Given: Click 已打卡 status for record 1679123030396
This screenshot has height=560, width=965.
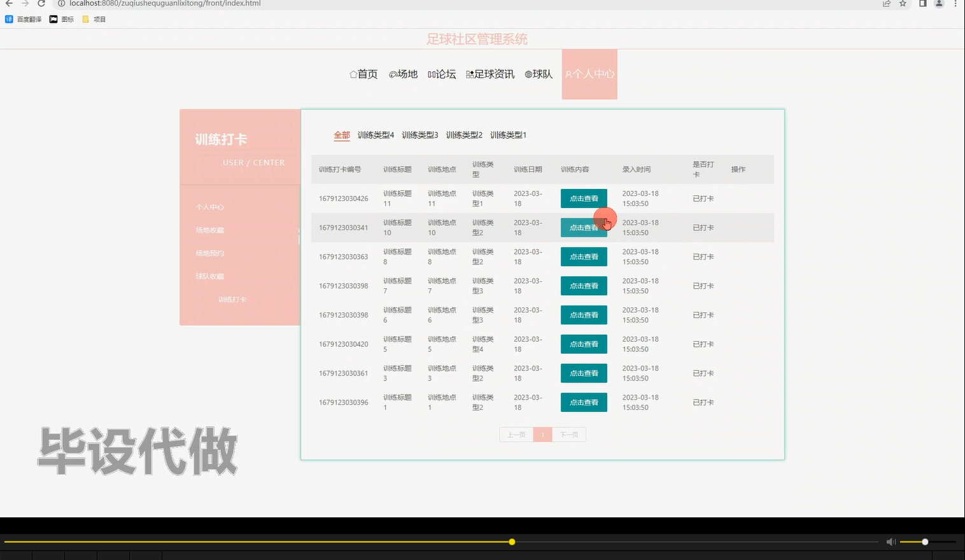Looking at the screenshot, I should click(x=703, y=402).
